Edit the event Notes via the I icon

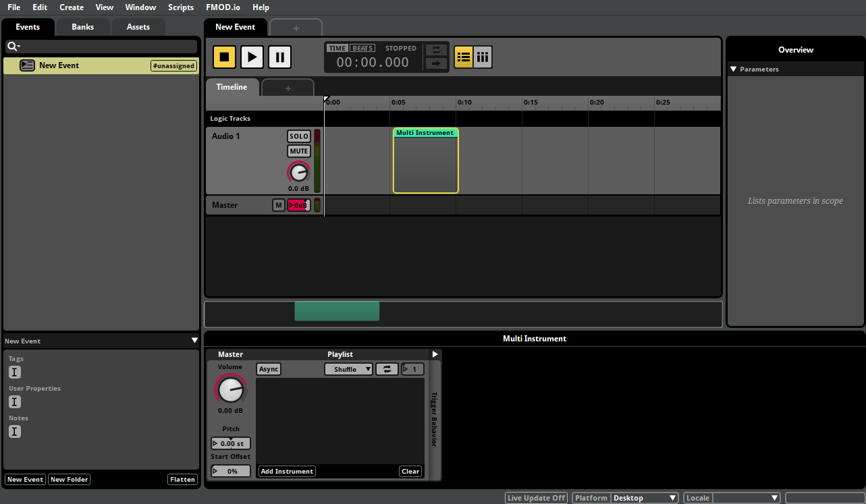point(14,431)
